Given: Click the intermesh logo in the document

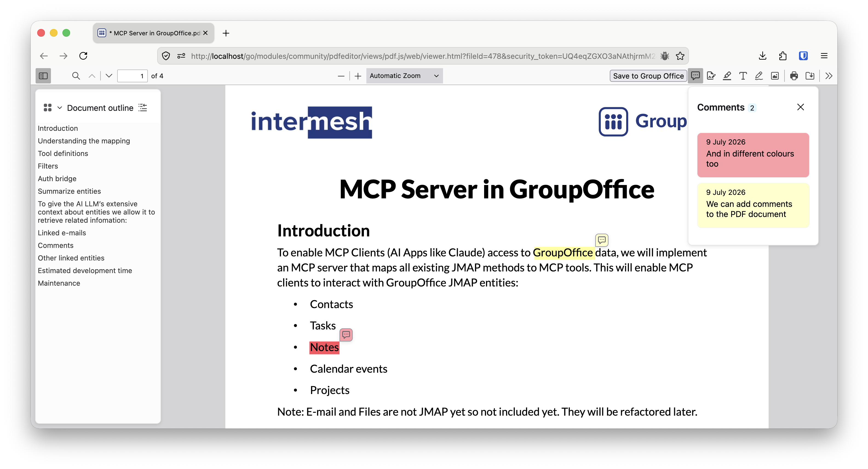Looking at the screenshot, I should pos(312,122).
